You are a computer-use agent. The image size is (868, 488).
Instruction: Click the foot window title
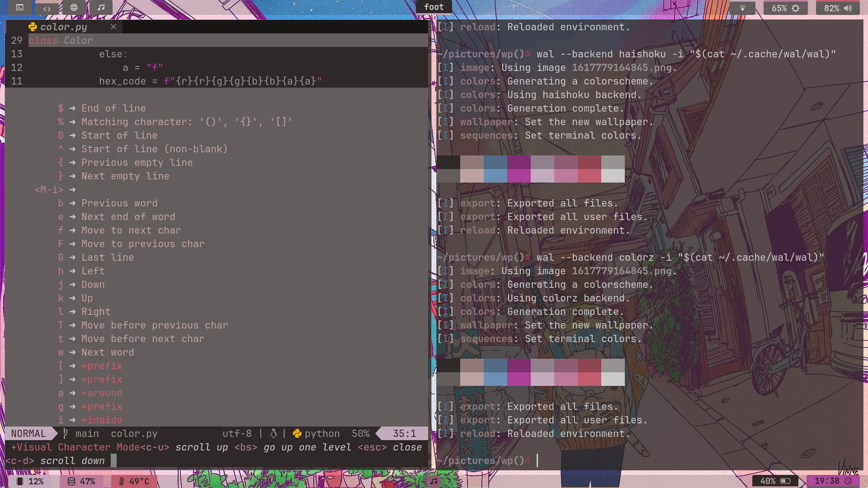[x=434, y=7]
